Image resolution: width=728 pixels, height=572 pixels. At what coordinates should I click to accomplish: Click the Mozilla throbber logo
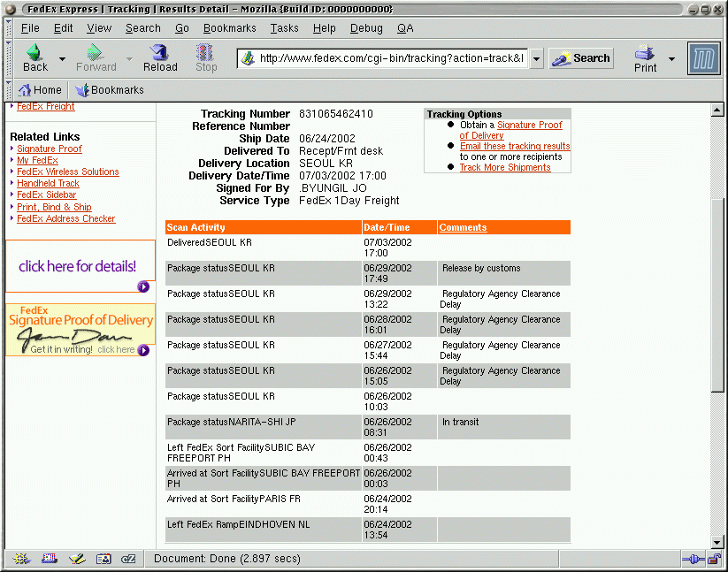[703, 58]
